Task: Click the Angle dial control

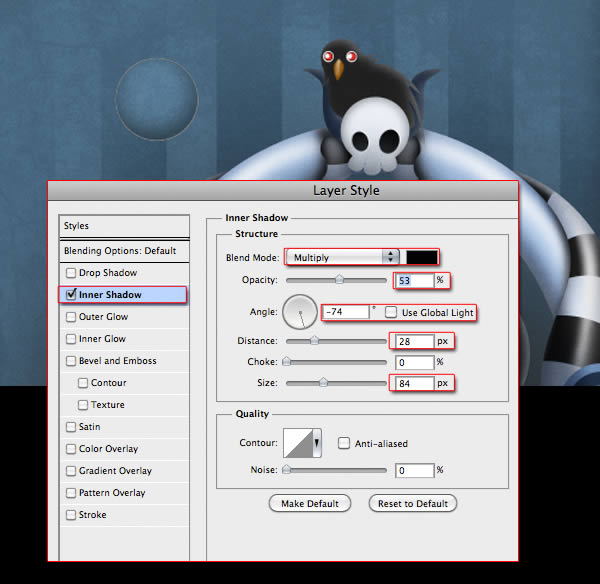Action: coord(300,312)
